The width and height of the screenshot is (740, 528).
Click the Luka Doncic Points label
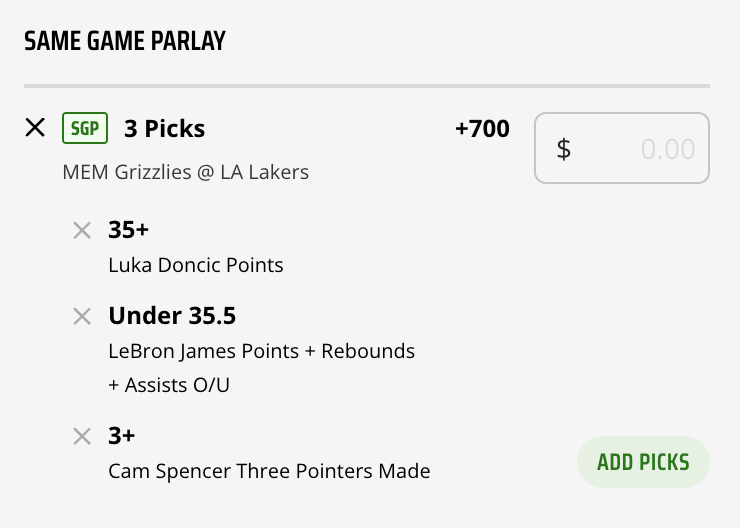pos(196,265)
